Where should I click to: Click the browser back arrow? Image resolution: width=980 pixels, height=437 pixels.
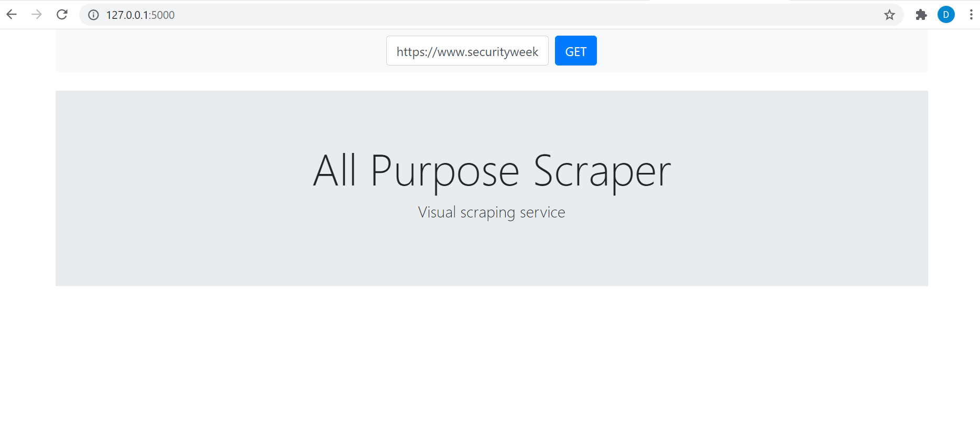(x=12, y=15)
